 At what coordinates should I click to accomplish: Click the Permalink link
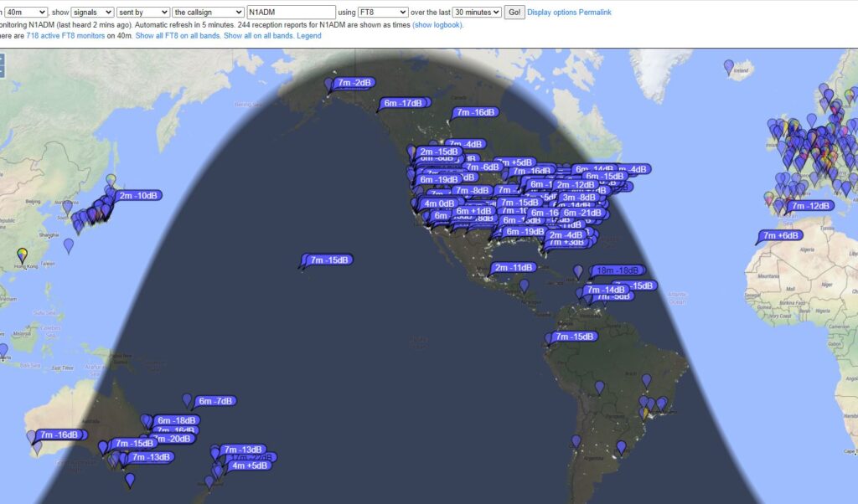(595, 13)
